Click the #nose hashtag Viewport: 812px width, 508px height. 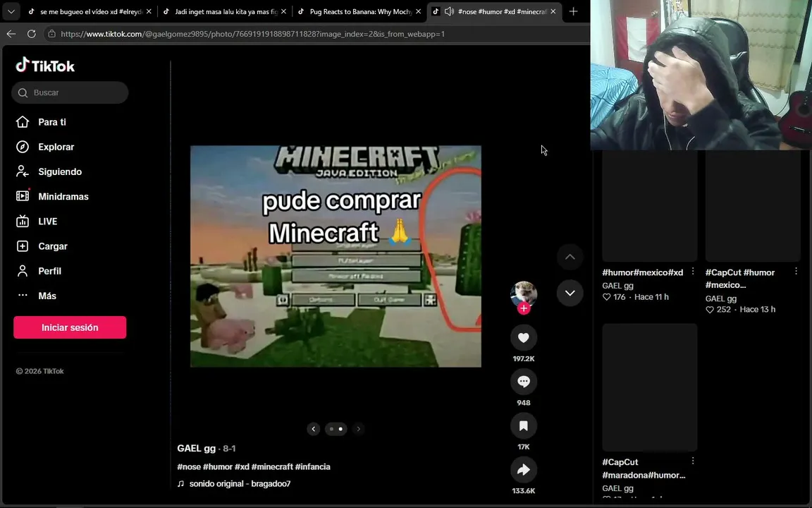(x=189, y=466)
